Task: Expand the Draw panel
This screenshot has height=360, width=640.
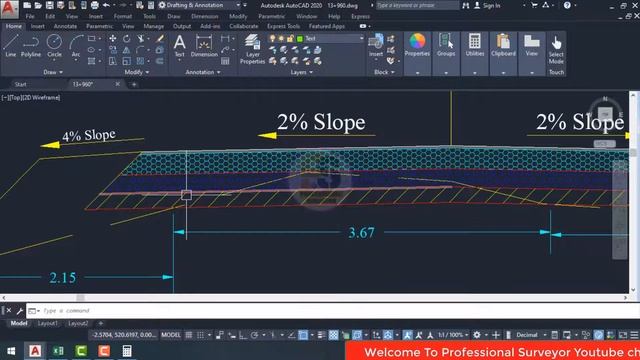Action: (x=53, y=72)
